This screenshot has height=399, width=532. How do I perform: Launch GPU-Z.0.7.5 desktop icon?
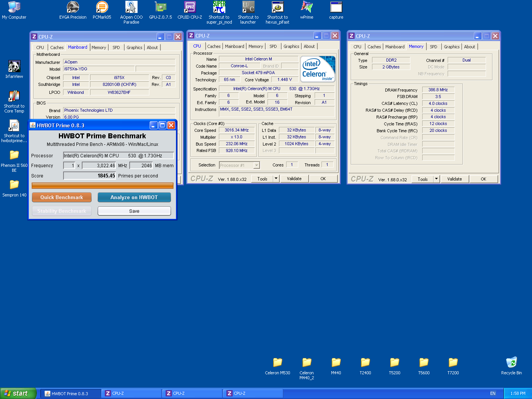pos(160,10)
